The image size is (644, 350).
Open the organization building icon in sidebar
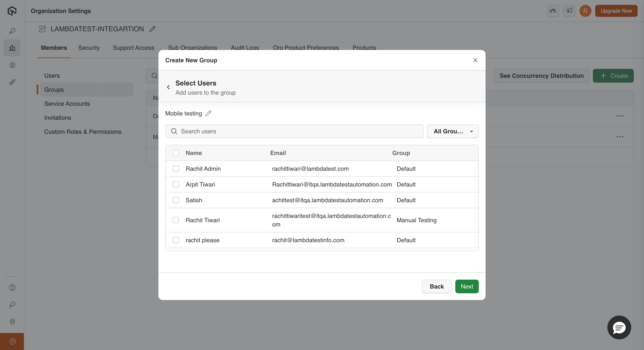pos(12,48)
